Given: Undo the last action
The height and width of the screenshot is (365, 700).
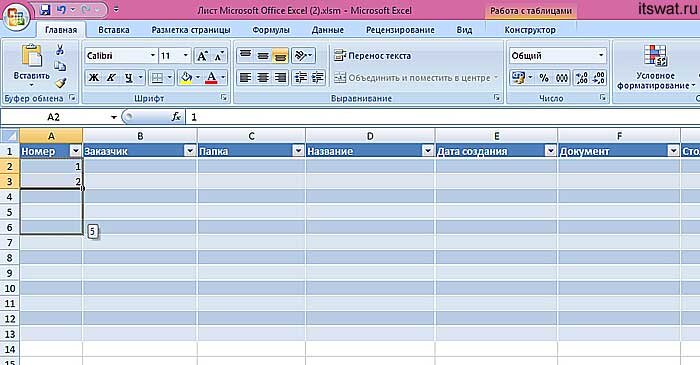Looking at the screenshot, I should 62,9.
